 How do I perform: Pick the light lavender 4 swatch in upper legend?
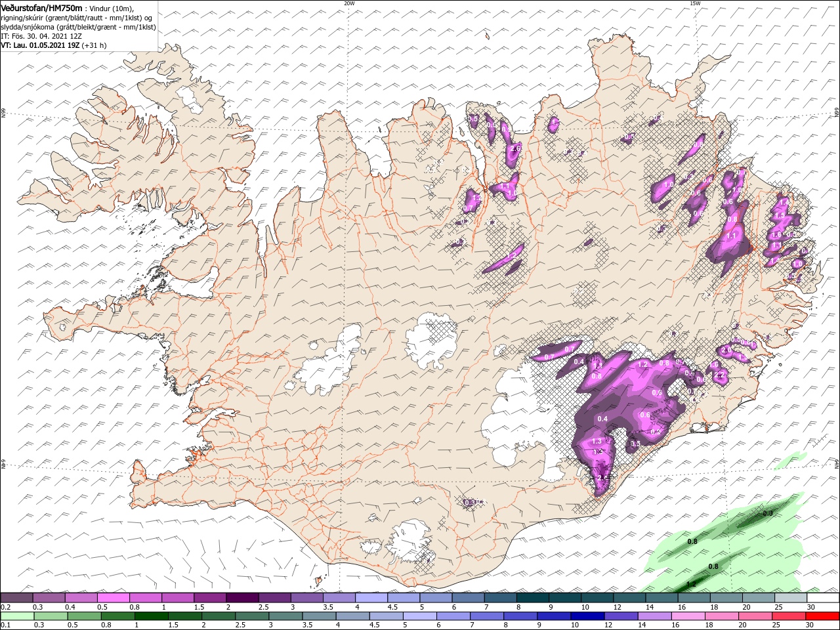click(371, 598)
